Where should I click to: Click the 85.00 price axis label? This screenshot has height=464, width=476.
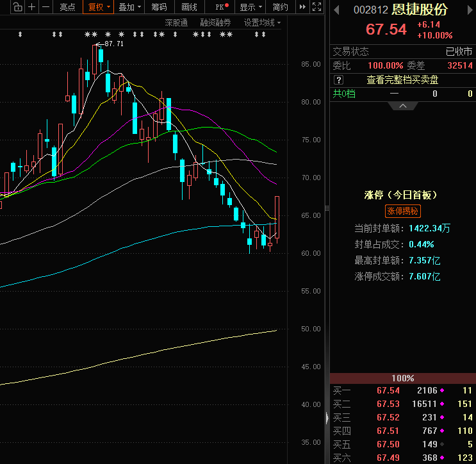(311, 64)
